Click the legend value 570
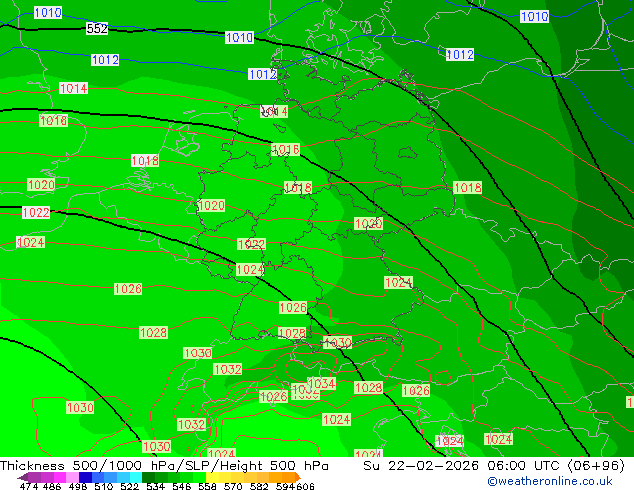The width and height of the screenshot is (634, 490). click(x=233, y=486)
